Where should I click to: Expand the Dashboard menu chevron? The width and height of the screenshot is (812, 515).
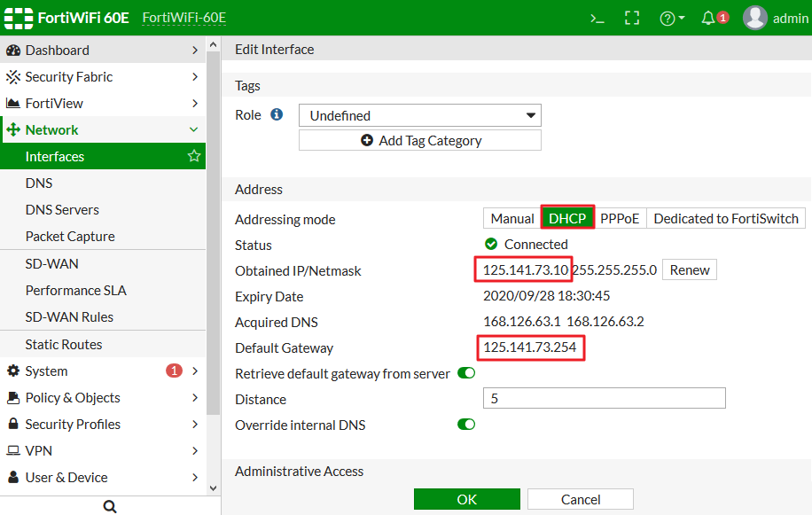[195, 51]
